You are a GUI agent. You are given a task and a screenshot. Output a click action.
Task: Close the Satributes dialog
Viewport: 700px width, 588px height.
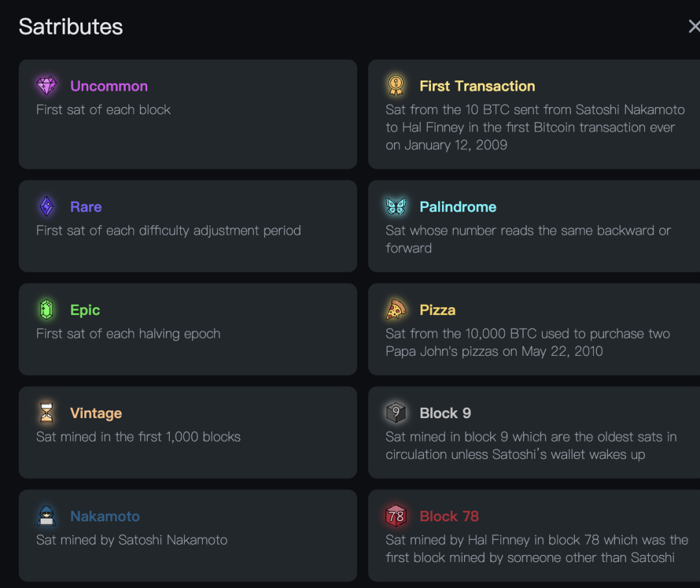click(694, 27)
